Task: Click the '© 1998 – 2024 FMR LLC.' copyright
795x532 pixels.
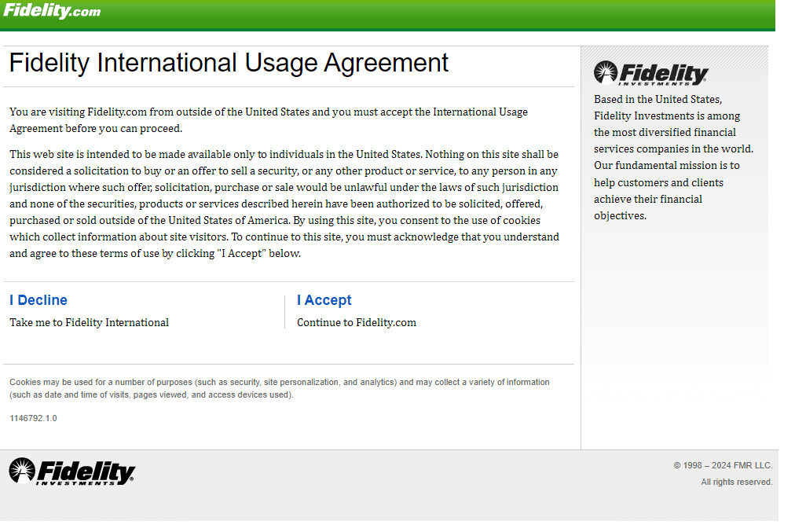Action: [723, 465]
